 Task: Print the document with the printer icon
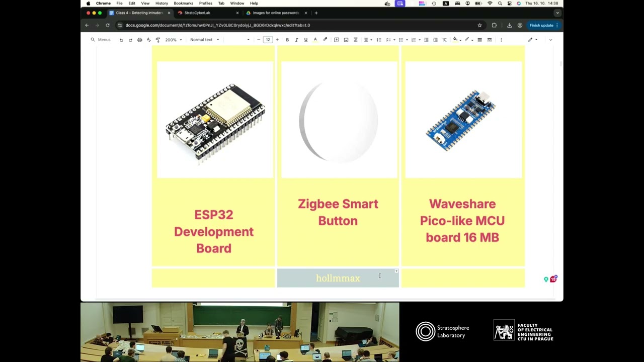tap(139, 40)
